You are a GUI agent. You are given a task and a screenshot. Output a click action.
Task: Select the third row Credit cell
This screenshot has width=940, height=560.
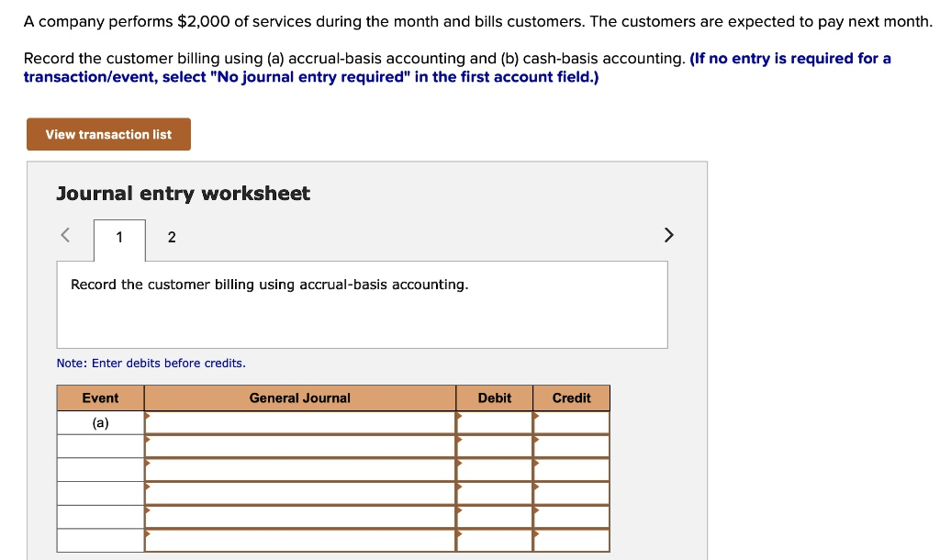(572, 469)
